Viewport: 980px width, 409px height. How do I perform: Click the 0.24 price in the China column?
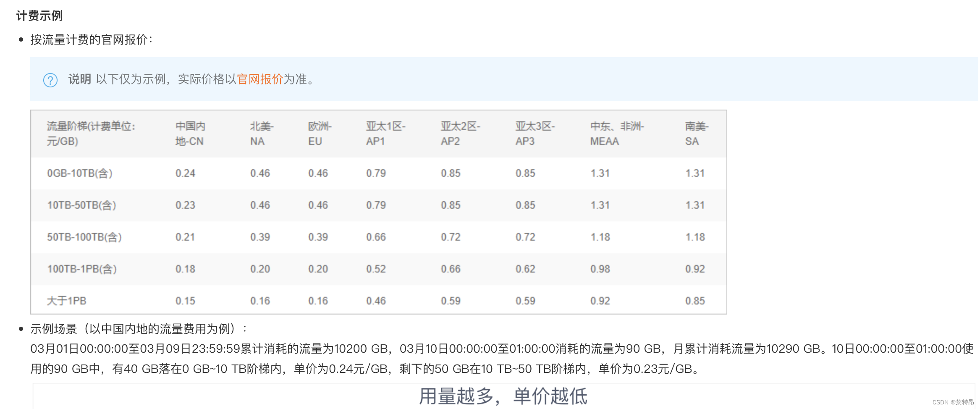point(185,173)
